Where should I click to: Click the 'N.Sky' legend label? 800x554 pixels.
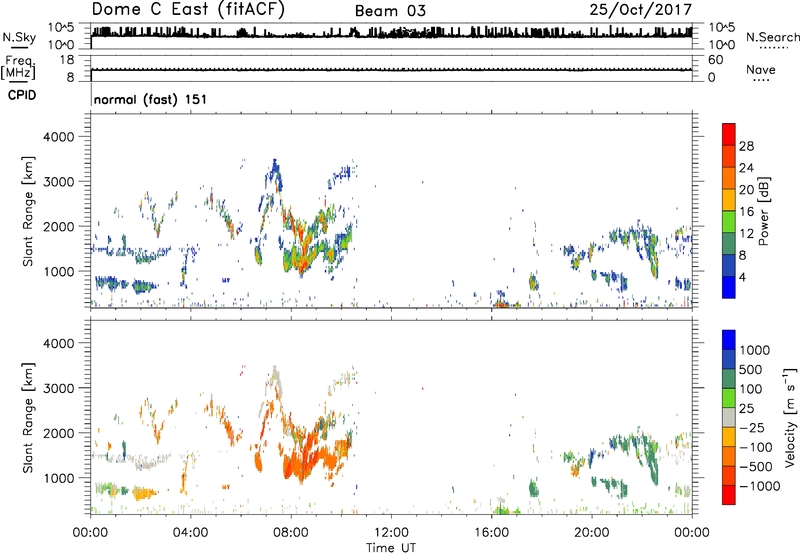(19, 37)
